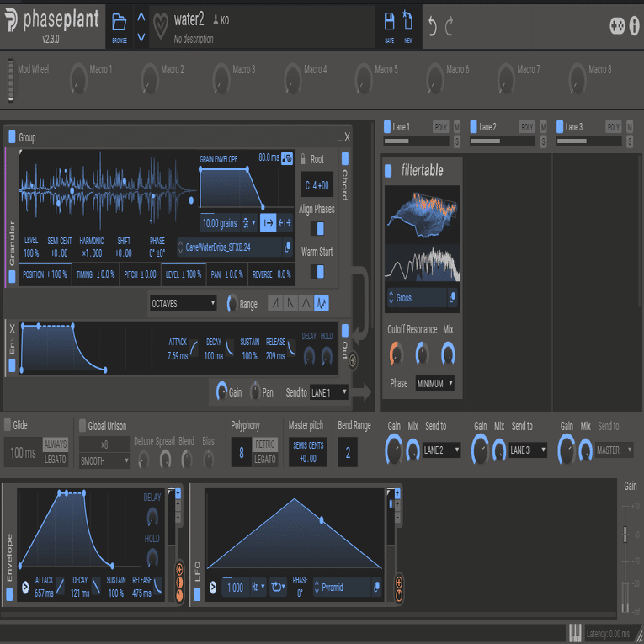Viewport: 644px width, 644px height.
Task: Enable or disable Lane 1
Action: [x=387, y=126]
